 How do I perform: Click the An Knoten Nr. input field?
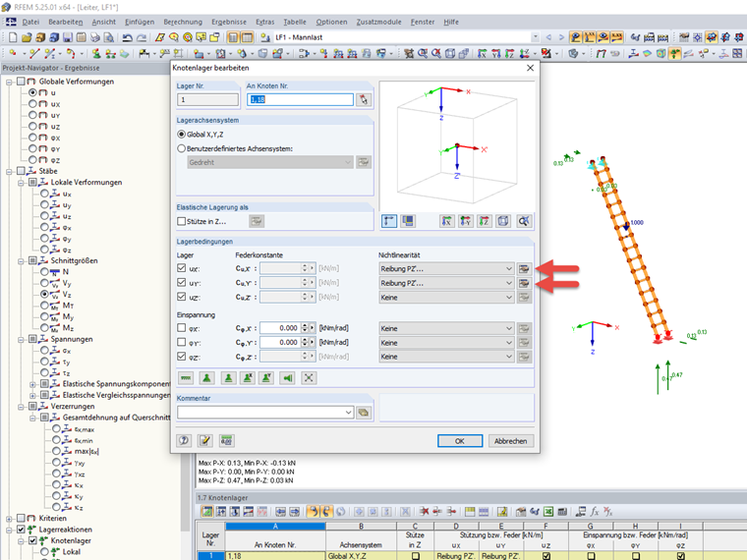pyautogui.click(x=300, y=99)
